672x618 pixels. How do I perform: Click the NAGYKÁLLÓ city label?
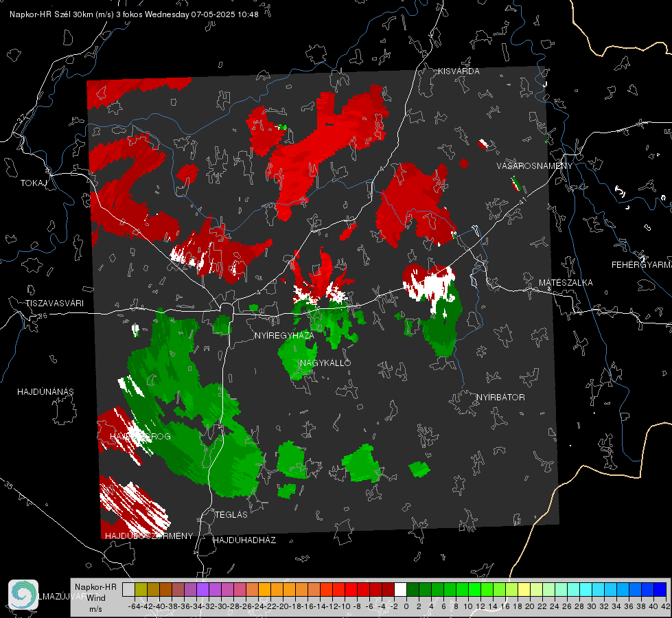coord(325,363)
